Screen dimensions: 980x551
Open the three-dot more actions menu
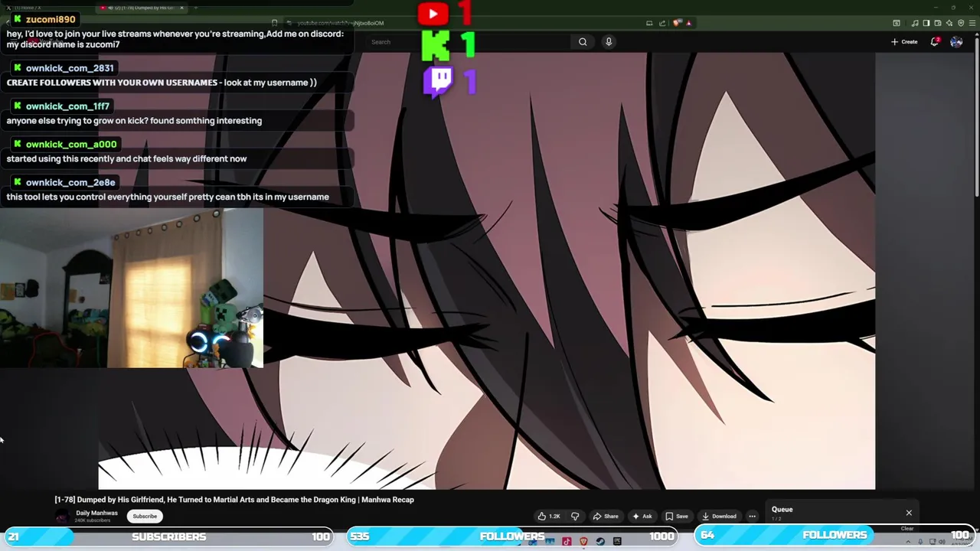[x=752, y=516]
